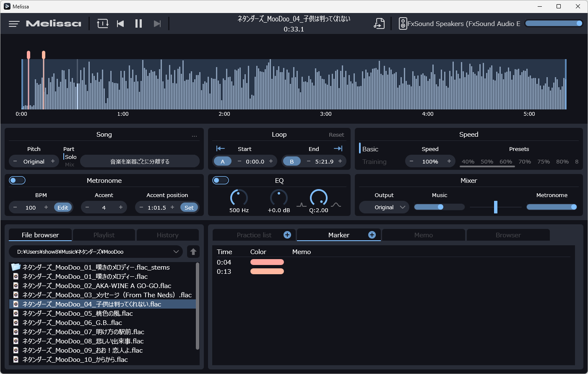The height and width of the screenshot is (374, 588).
Task: Set loop end to current position
Action: click(x=338, y=149)
